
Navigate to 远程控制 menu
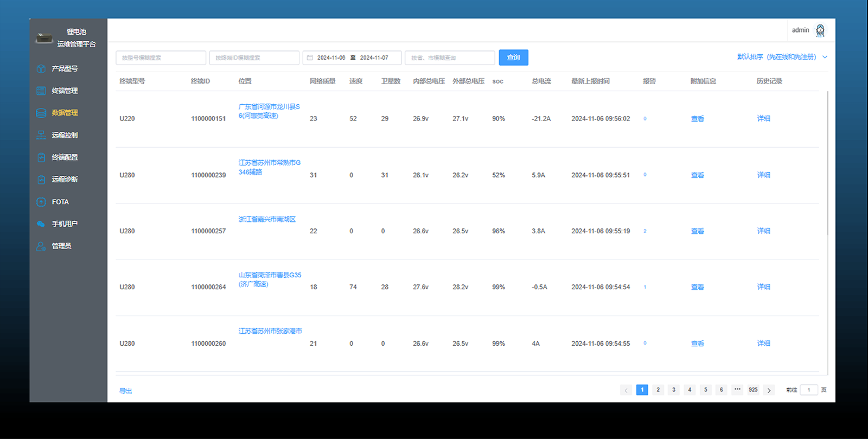[x=65, y=135]
